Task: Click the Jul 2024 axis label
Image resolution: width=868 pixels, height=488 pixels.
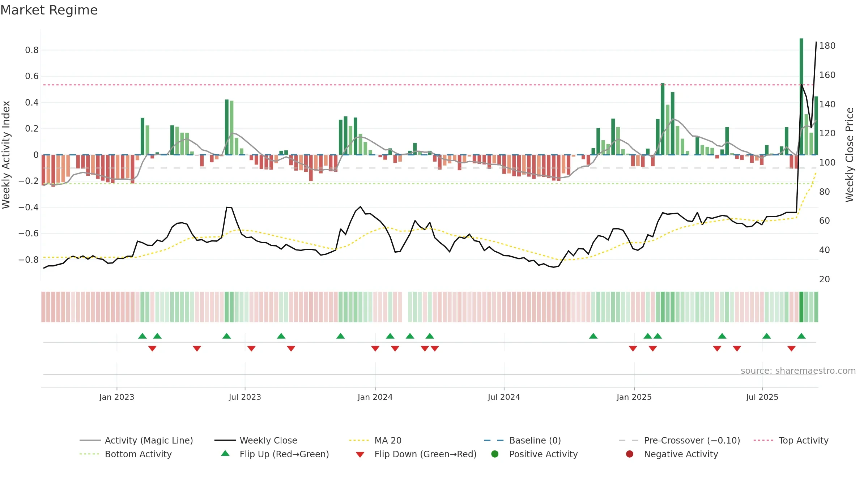Action: [x=504, y=397]
